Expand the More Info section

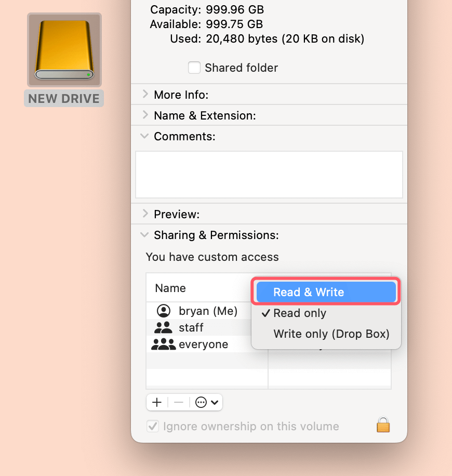pyautogui.click(x=144, y=95)
